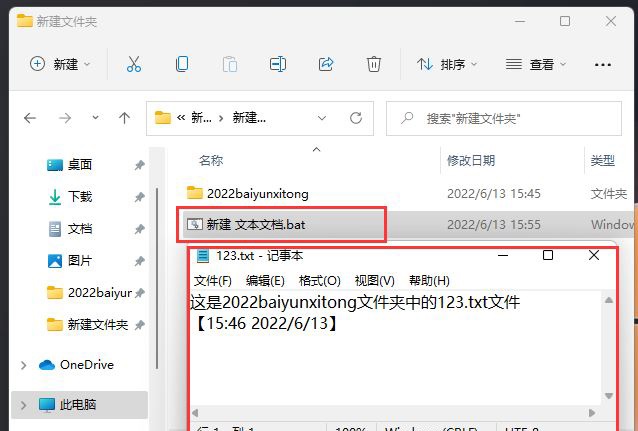Sort by the 类型 column header

pyautogui.click(x=603, y=160)
